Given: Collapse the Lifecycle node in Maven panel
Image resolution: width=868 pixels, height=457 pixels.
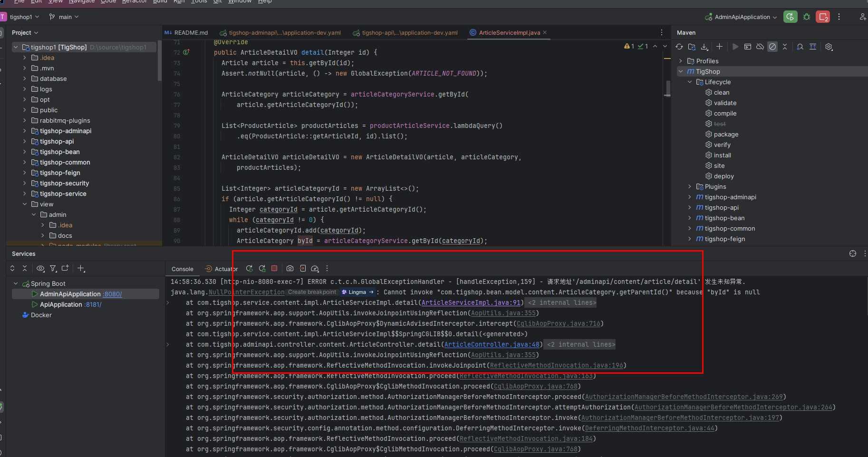Looking at the screenshot, I should pos(690,82).
